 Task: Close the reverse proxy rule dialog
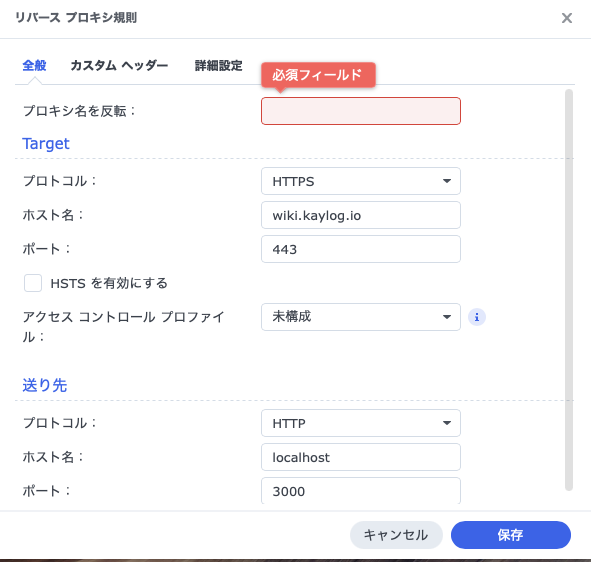[x=567, y=18]
